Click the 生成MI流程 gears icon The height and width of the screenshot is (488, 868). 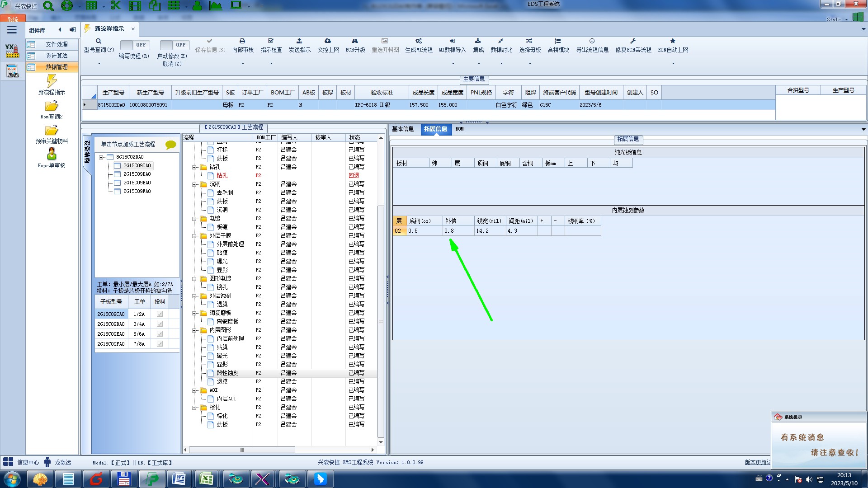pos(419,41)
